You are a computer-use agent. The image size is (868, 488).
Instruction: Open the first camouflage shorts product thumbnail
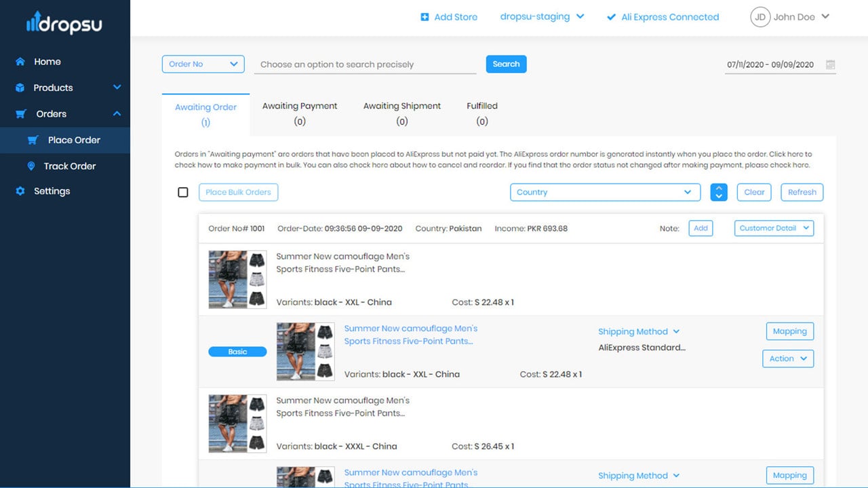(237, 280)
